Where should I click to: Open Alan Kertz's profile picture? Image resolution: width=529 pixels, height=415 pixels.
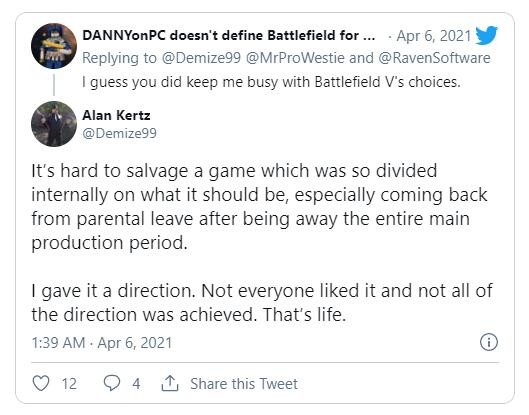(x=54, y=124)
